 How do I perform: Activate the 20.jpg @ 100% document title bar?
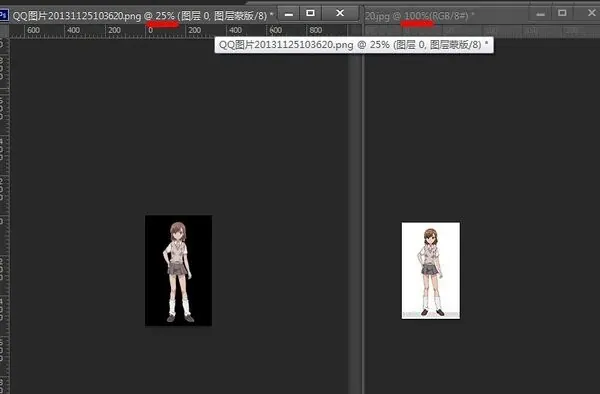click(x=420, y=16)
